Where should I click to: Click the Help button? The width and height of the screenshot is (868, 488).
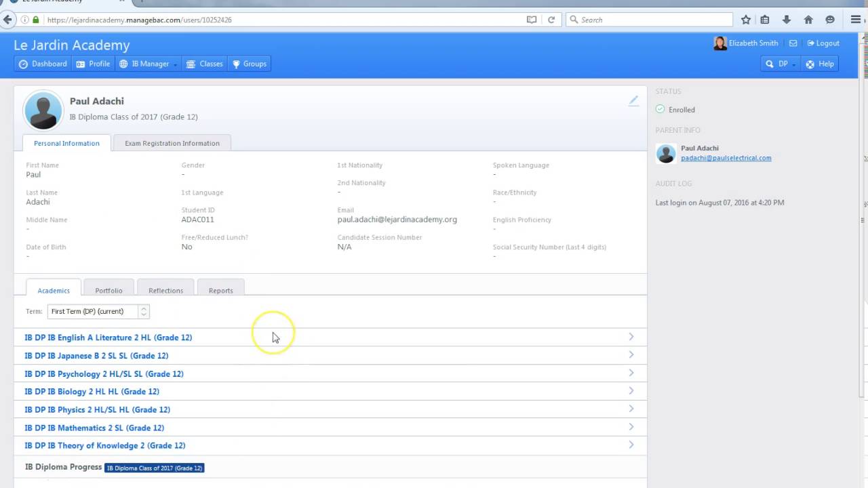pyautogui.click(x=820, y=64)
